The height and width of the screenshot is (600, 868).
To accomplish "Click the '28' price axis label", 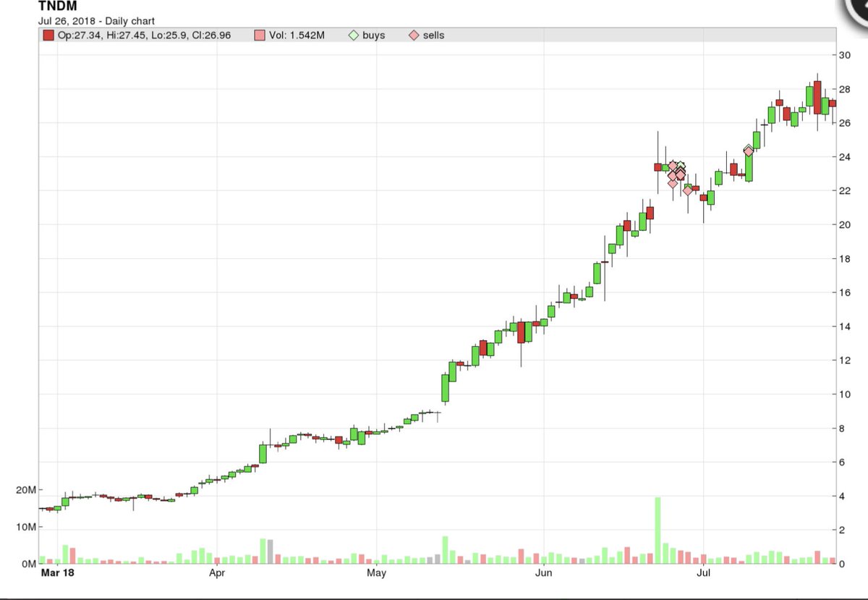I will (844, 89).
